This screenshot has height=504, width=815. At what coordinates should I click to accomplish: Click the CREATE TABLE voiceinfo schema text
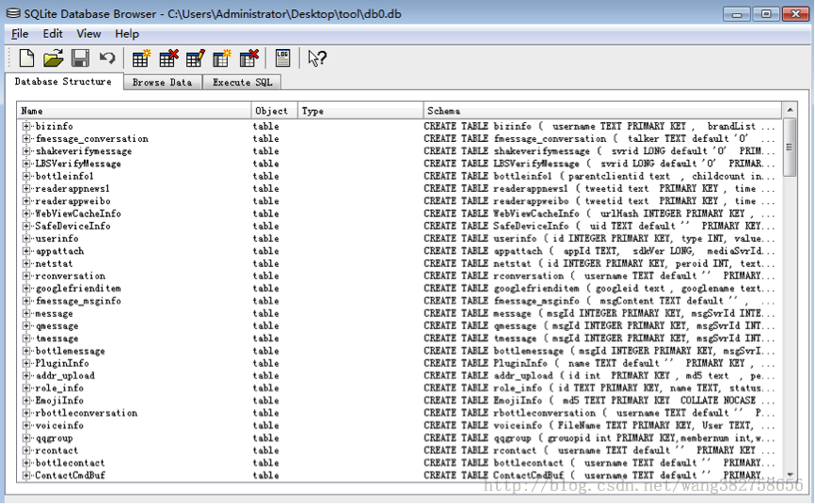[599, 426]
